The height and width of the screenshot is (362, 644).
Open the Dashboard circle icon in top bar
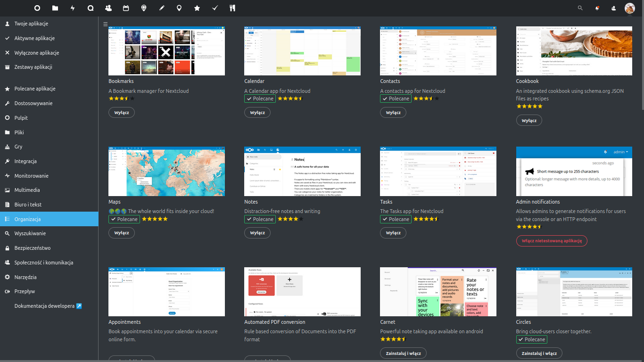pyautogui.click(x=37, y=8)
